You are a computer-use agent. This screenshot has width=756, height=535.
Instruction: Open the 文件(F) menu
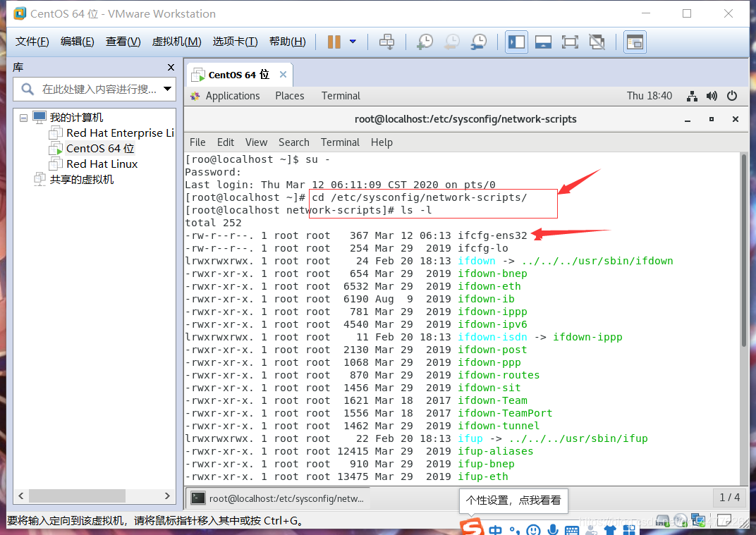point(32,42)
